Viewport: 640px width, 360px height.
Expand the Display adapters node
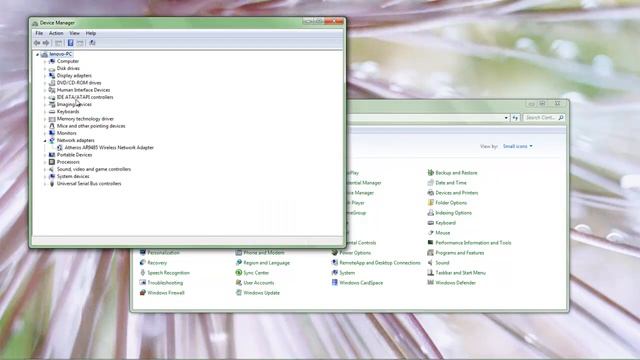pos(45,76)
